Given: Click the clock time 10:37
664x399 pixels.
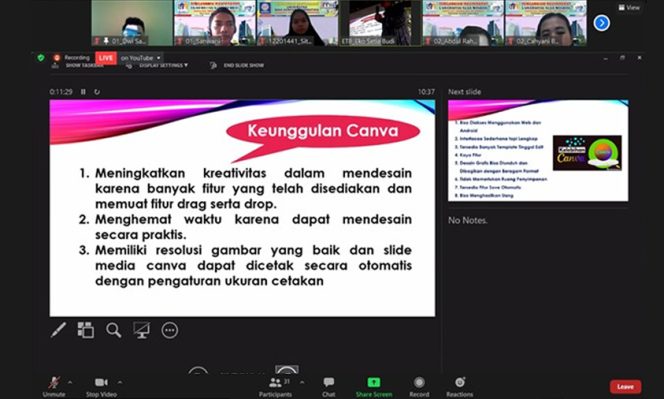Looking at the screenshot, I should (x=426, y=91).
